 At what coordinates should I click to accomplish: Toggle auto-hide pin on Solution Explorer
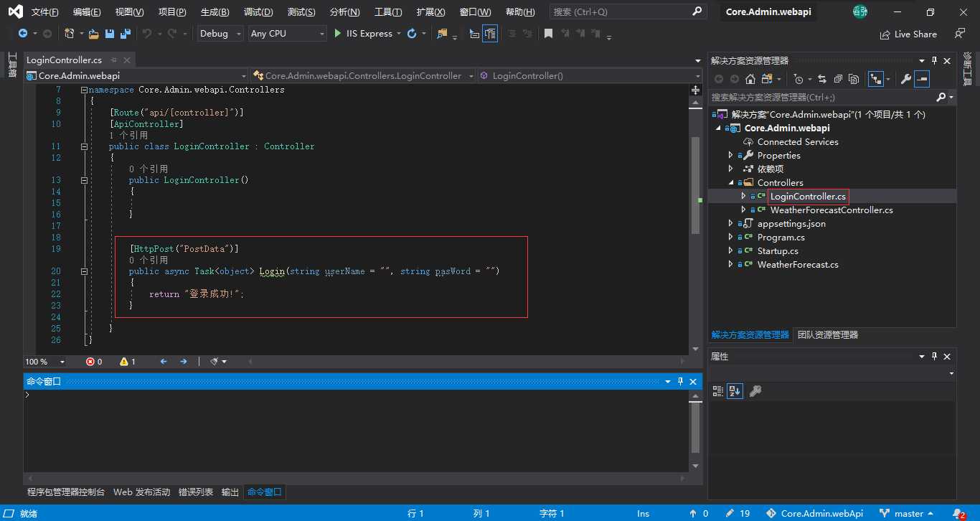click(934, 61)
